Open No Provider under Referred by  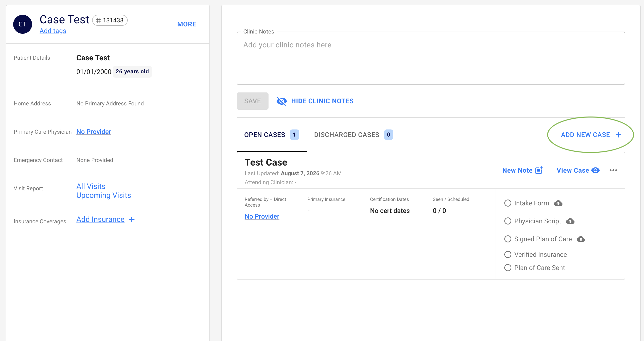tap(262, 216)
